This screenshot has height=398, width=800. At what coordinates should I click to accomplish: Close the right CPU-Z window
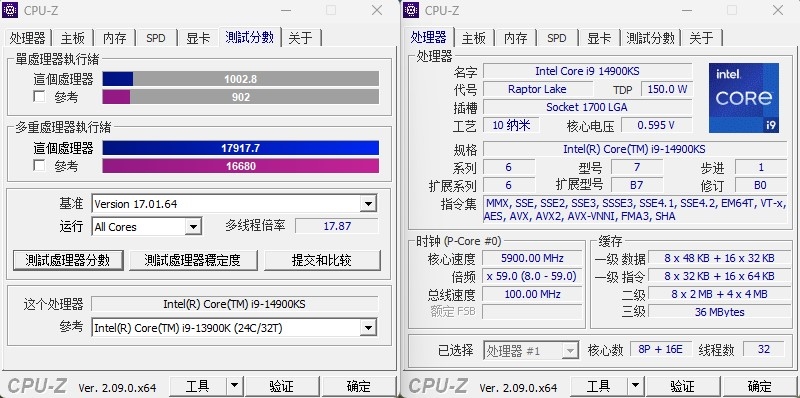point(778,10)
